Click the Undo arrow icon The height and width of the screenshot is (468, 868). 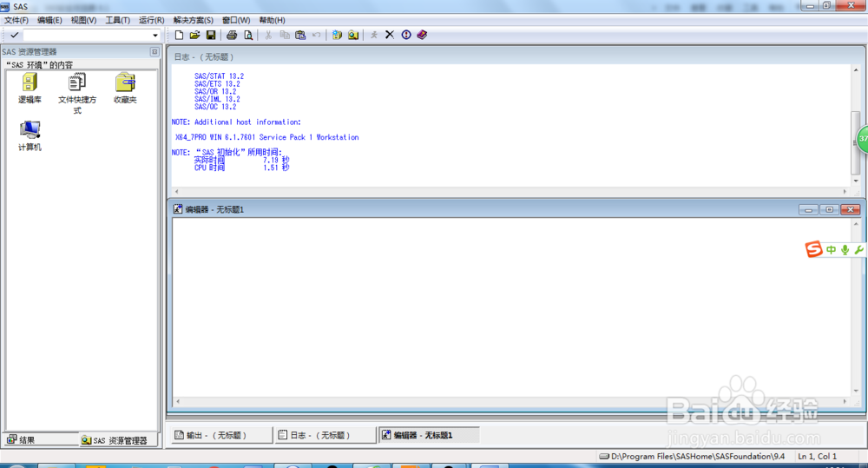pos(316,35)
